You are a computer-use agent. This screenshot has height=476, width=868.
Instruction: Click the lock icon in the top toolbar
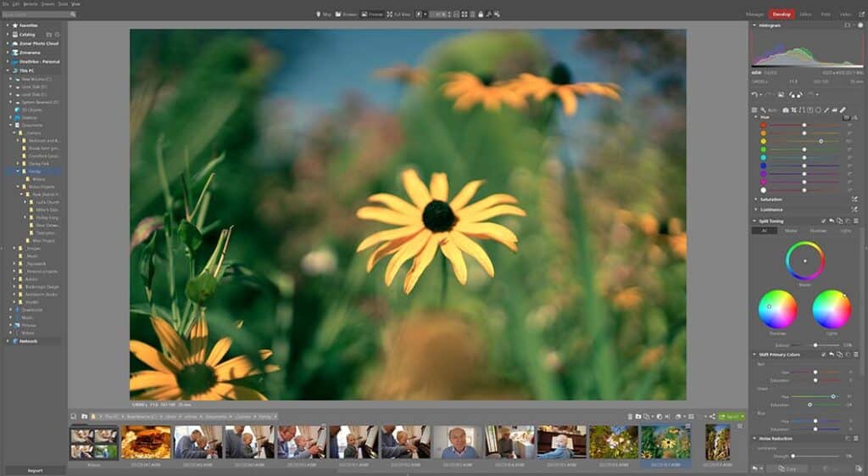(x=481, y=14)
